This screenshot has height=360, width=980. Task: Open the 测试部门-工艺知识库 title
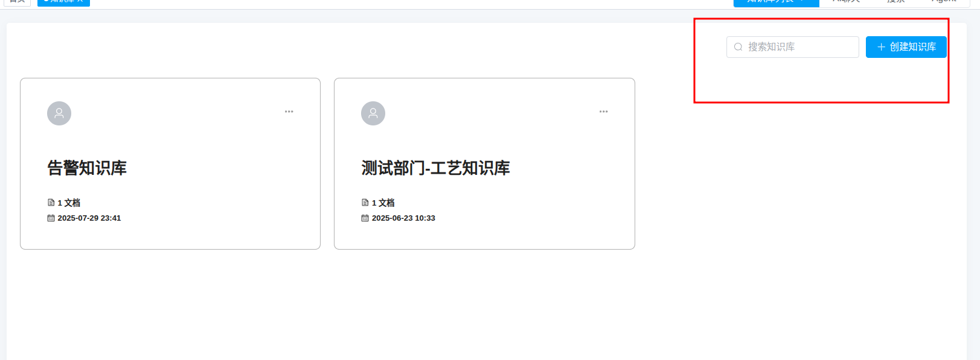(435, 168)
